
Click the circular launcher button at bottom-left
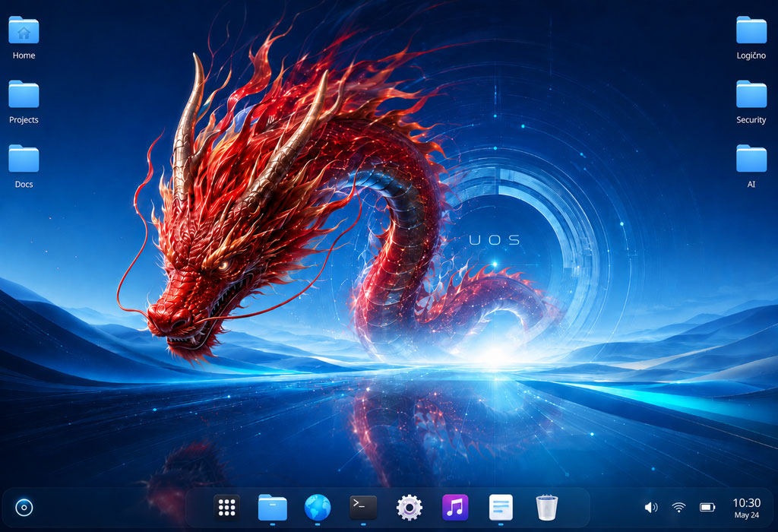(x=24, y=508)
